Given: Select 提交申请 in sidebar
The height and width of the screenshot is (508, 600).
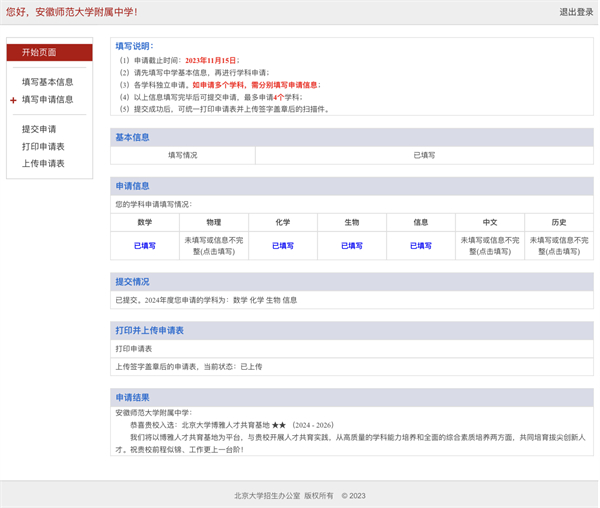Looking at the screenshot, I should pos(39,129).
